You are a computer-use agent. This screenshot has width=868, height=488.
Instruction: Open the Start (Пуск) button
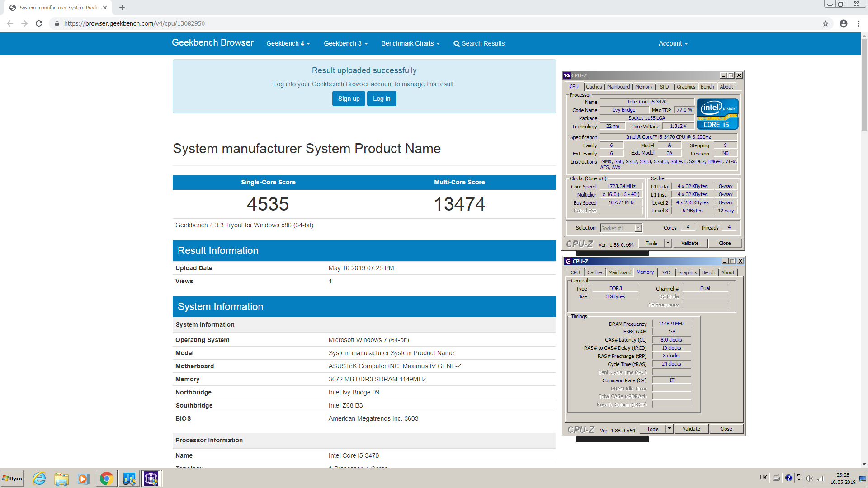[13, 479]
